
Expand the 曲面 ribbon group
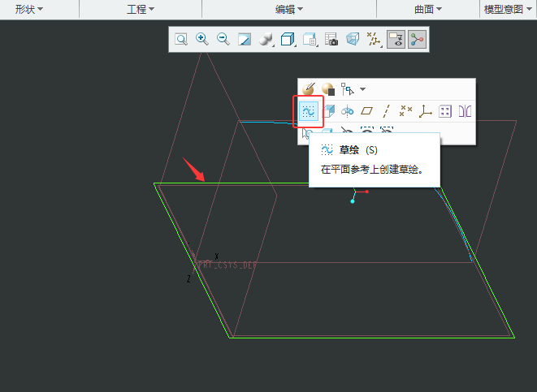coord(428,9)
